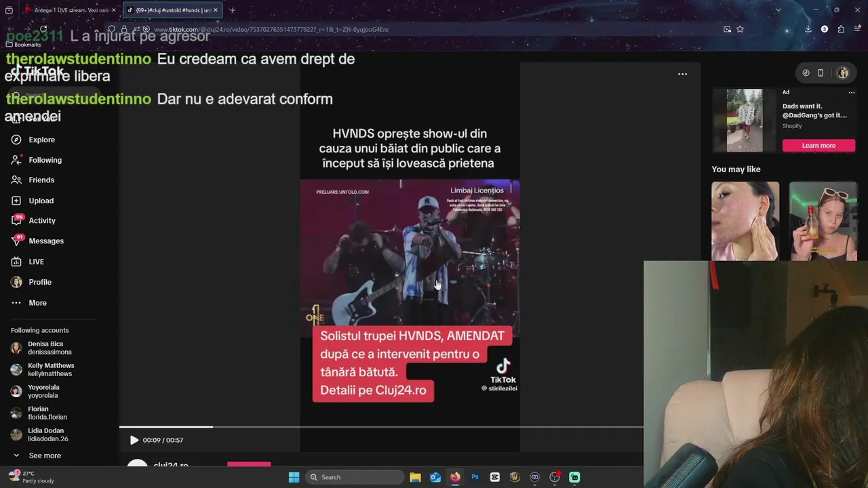Open World of Warcraft from taskbar
Viewport: 868px width, 488px height.
click(515, 477)
